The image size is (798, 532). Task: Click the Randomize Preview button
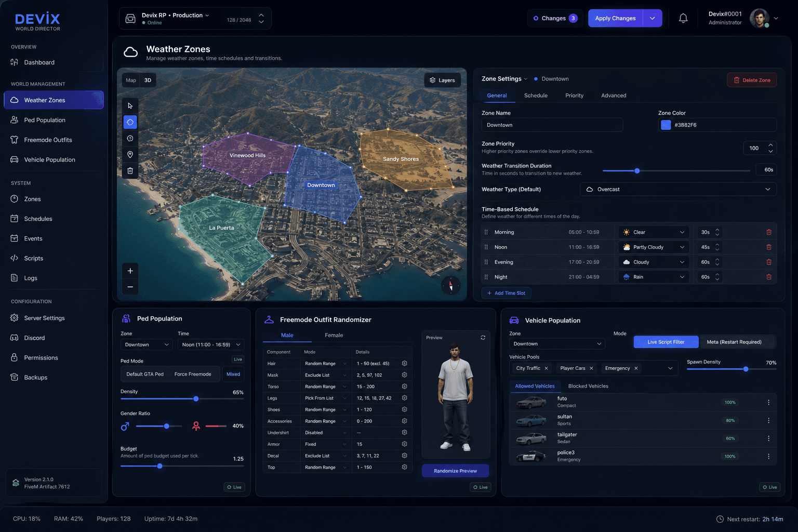coord(455,471)
